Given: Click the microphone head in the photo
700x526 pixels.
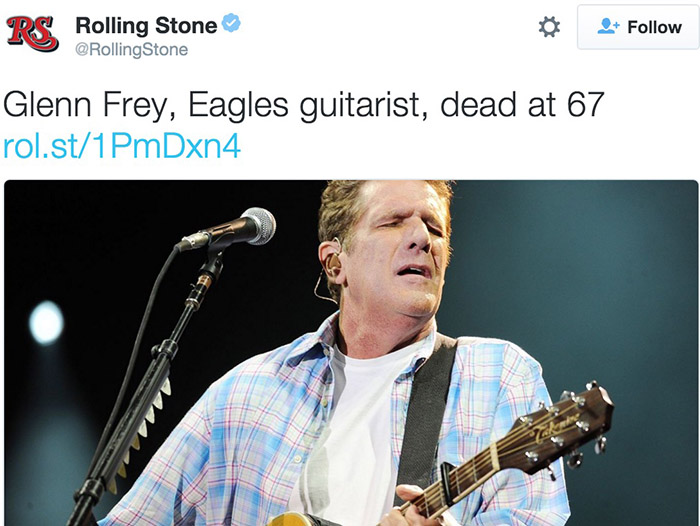Looking at the screenshot, I should pos(255,225).
